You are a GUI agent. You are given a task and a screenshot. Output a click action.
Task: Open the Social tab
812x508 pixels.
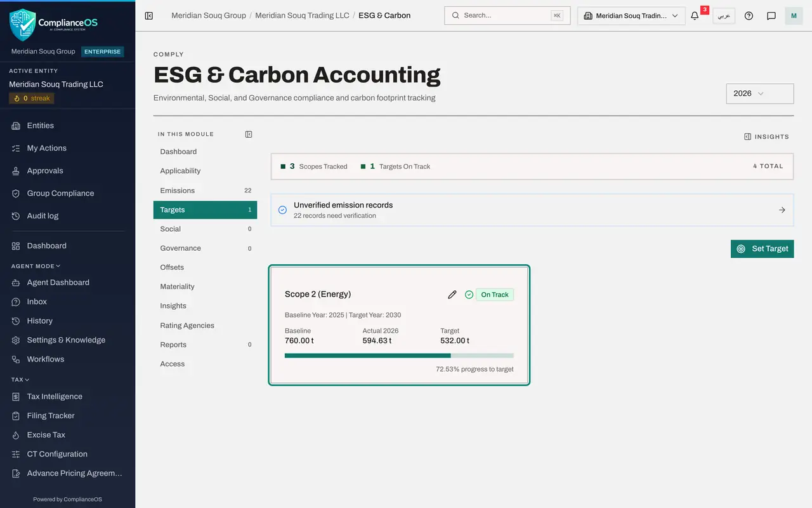tap(205, 229)
